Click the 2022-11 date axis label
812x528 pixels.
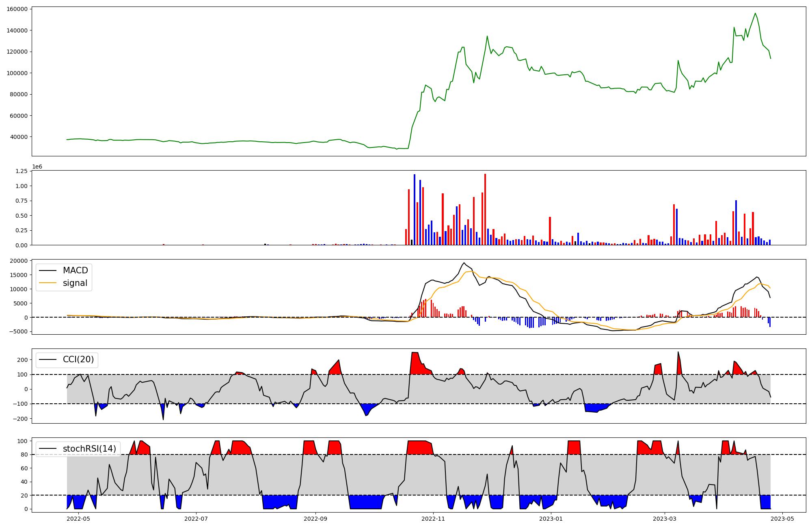(433, 519)
